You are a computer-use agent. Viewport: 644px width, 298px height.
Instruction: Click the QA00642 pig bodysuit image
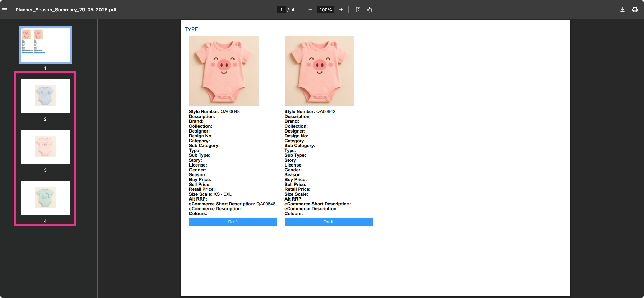pos(319,71)
